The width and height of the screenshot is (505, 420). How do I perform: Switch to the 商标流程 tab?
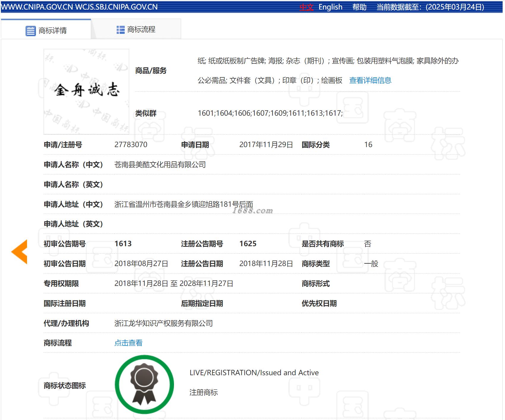pyautogui.click(x=136, y=29)
